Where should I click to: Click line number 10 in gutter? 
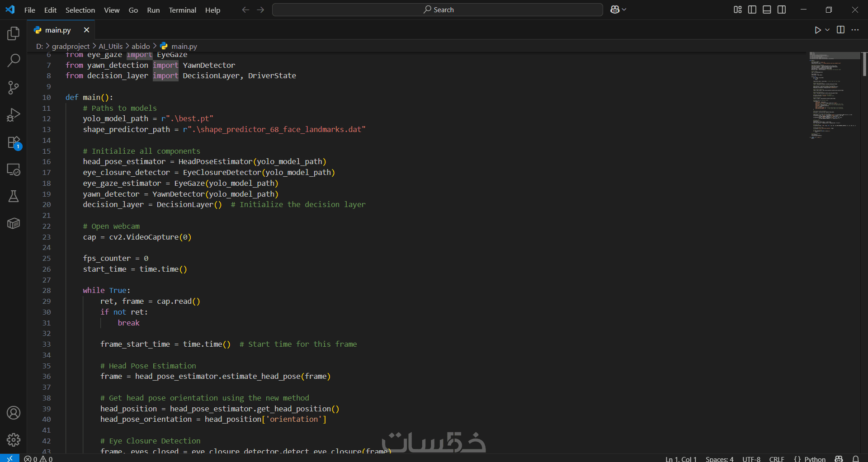(47, 97)
